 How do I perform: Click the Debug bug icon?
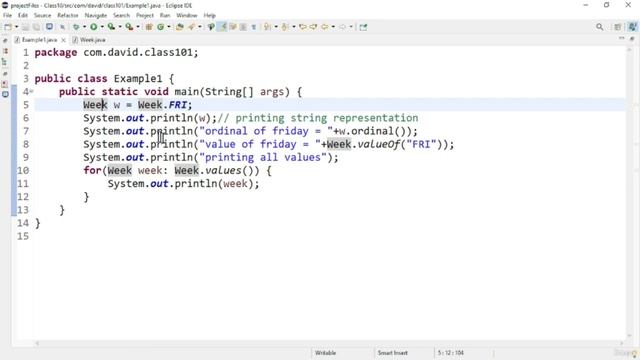click(x=76, y=27)
